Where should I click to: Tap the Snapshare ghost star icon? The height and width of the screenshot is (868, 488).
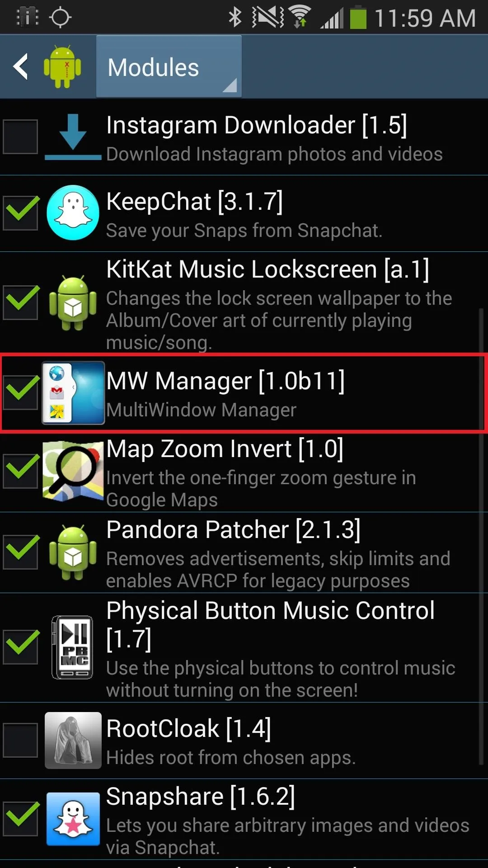73,819
